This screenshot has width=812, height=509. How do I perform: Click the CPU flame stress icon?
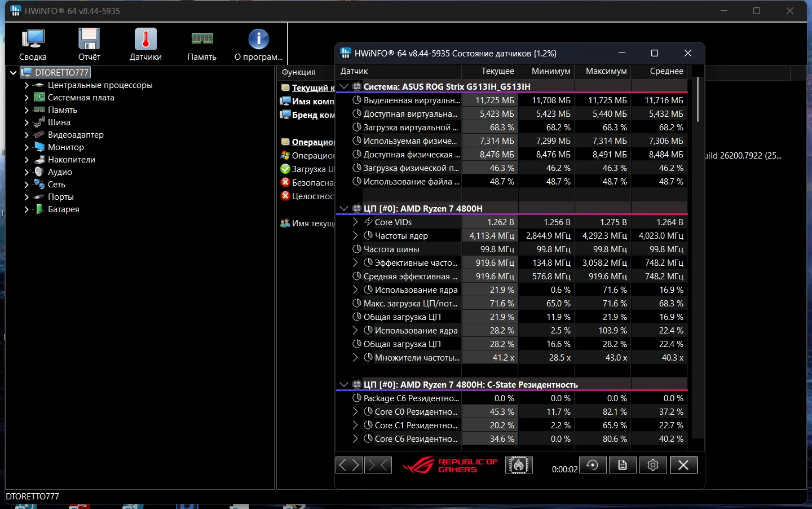pyautogui.click(x=519, y=465)
